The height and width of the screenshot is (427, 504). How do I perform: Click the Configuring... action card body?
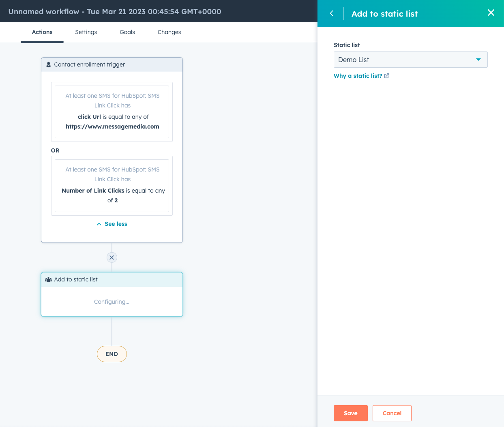pos(112,302)
